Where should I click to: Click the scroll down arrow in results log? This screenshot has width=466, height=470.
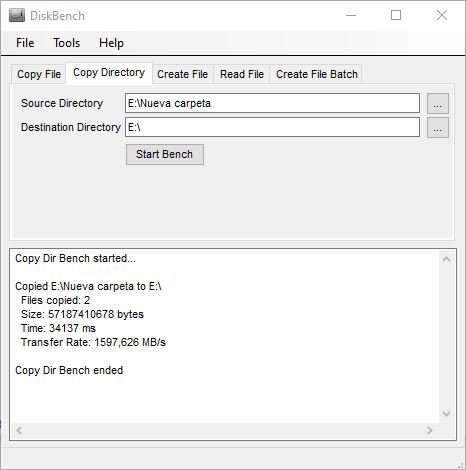tap(446, 414)
